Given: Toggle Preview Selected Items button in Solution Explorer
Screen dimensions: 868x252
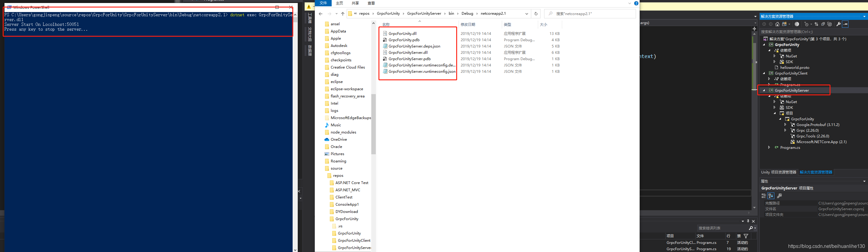Looking at the screenshot, I should click(x=845, y=24).
